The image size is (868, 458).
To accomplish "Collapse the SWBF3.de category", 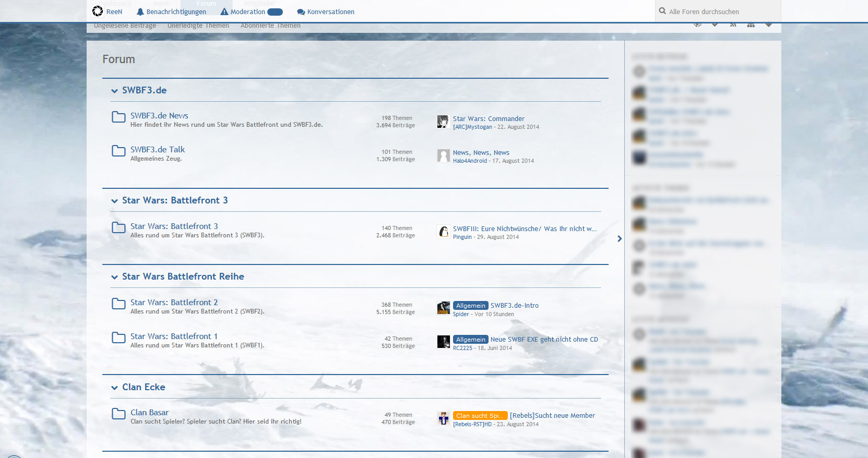I will click(x=114, y=91).
